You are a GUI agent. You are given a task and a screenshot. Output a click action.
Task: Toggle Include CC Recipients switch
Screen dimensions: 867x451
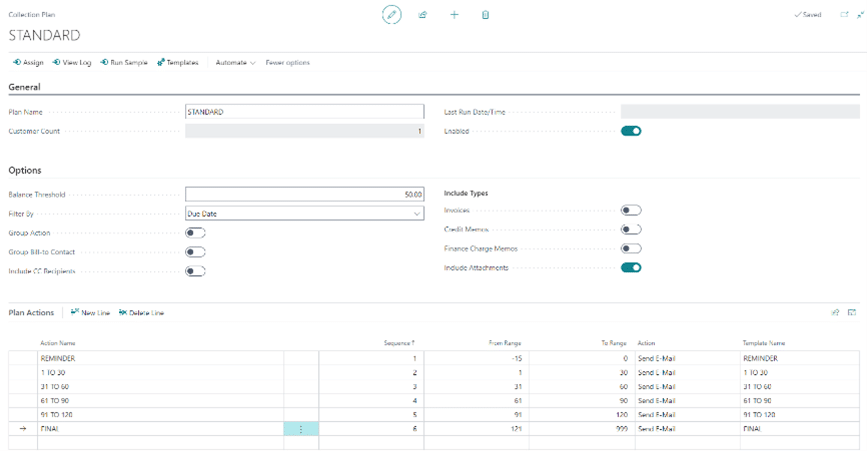(x=195, y=271)
